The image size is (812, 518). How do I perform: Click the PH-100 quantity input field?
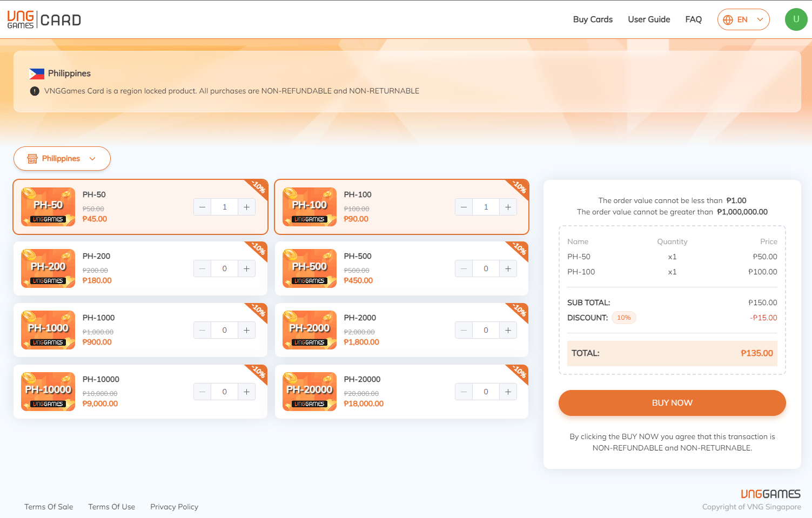point(486,207)
